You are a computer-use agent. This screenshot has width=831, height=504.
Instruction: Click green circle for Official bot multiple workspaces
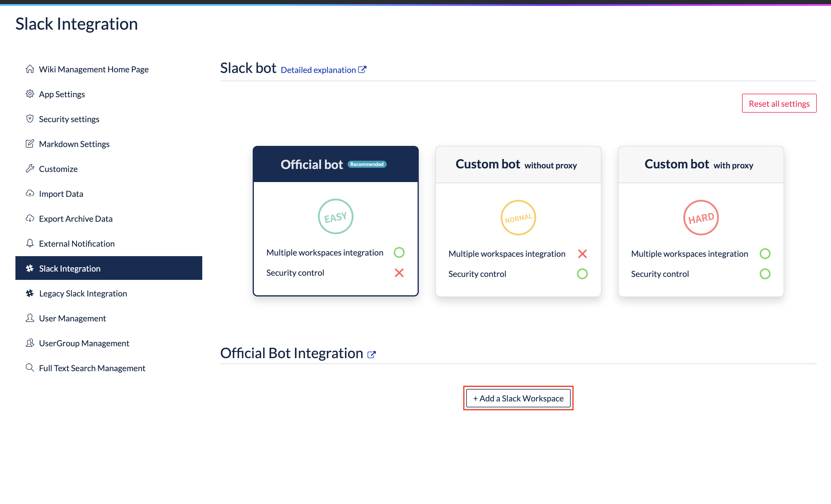[399, 253]
